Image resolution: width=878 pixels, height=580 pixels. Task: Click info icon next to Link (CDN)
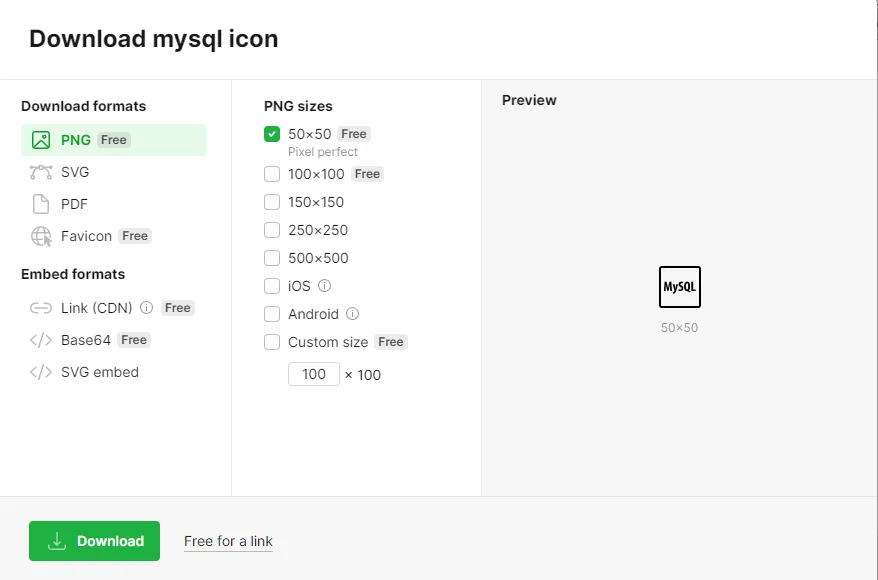[x=147, y=308]
